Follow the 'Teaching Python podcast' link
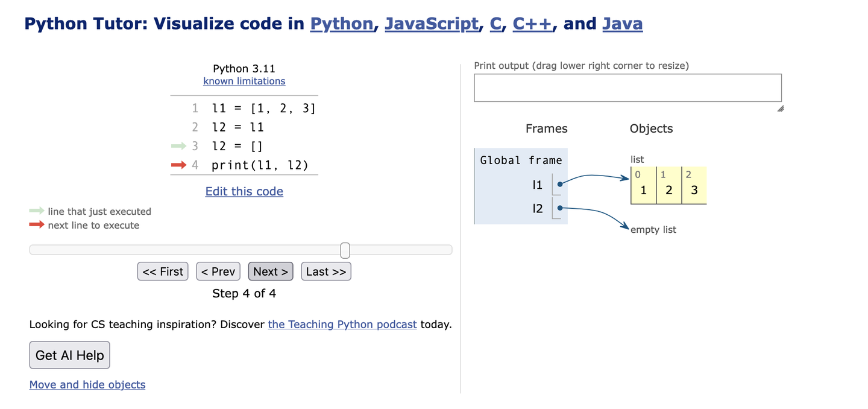 342,324
